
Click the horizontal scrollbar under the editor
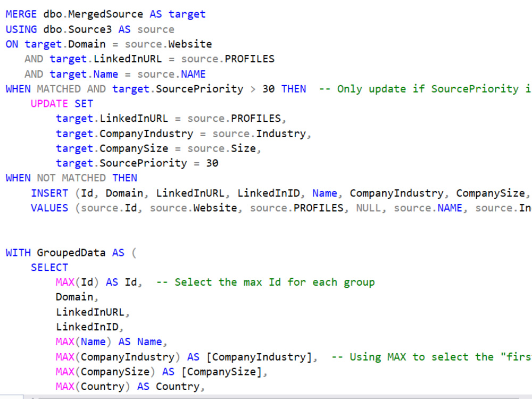(x=278, y=397)
